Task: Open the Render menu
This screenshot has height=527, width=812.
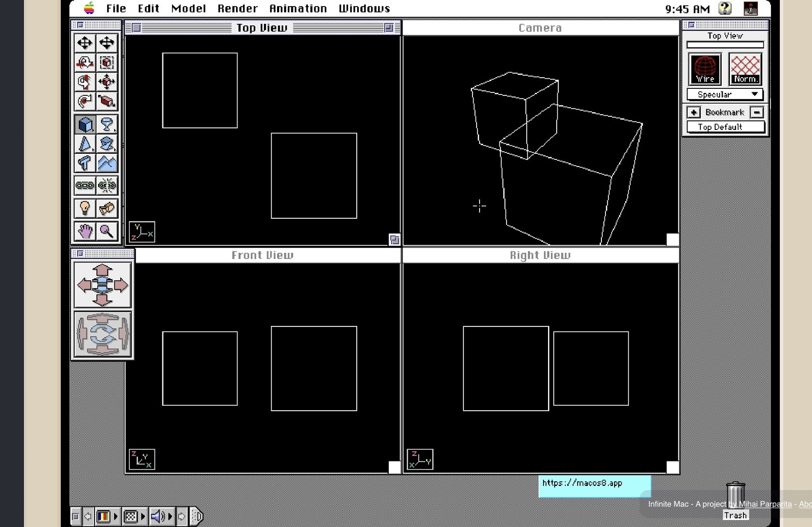Action: tap(238, 9)
